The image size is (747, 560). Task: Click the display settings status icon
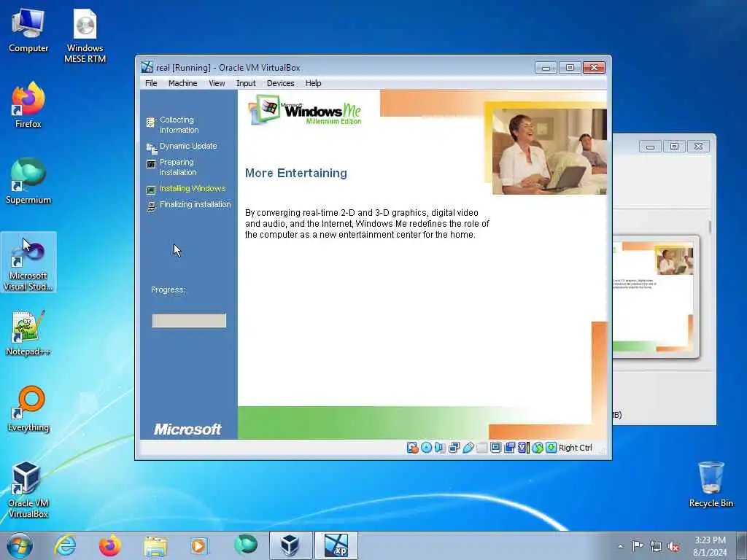(x=495, y=448)
